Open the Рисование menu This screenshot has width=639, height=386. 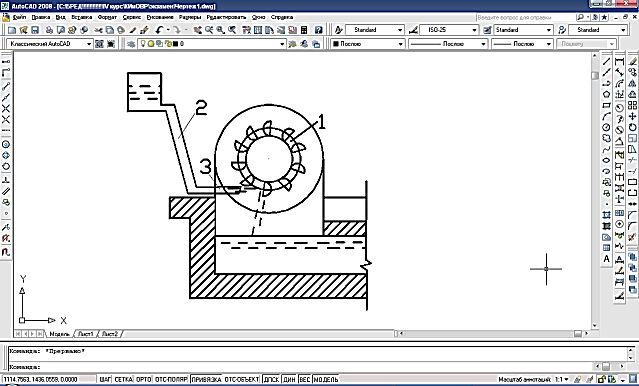coord(160,17)
